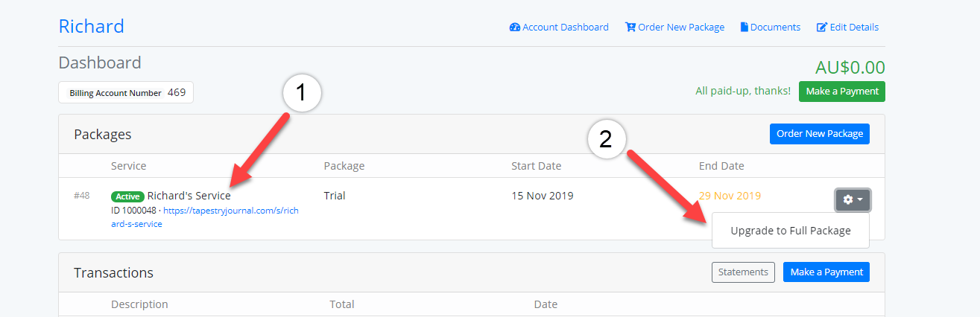Click the Documents file icon
Image resolution: width=980 pixels, height=317 pixels.
click(x=744, y=28)
